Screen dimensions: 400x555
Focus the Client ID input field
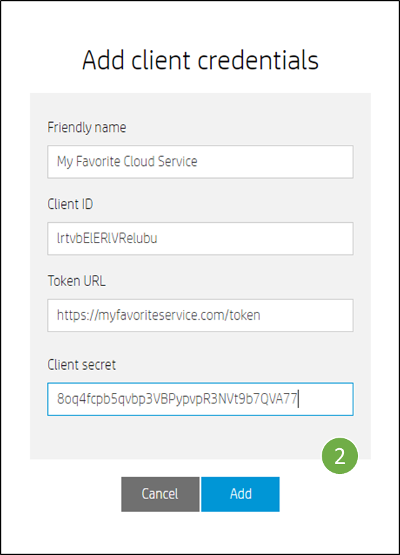coord(200,239)
